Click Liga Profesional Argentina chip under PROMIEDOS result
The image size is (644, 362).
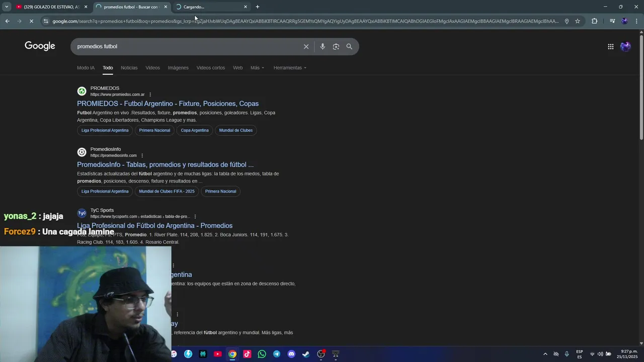coord(105,130)
